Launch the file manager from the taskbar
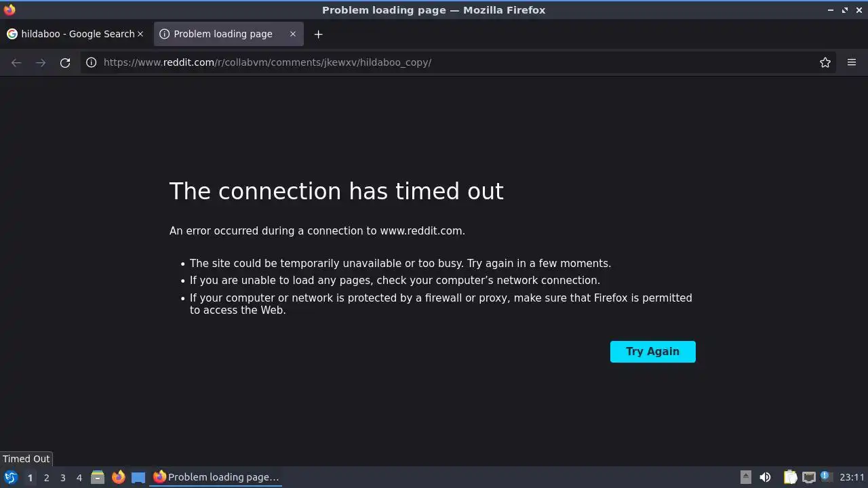 [98, 477]
